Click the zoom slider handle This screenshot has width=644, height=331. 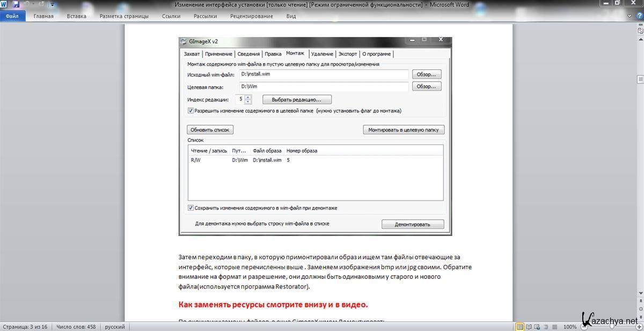(x=611, y=327)
